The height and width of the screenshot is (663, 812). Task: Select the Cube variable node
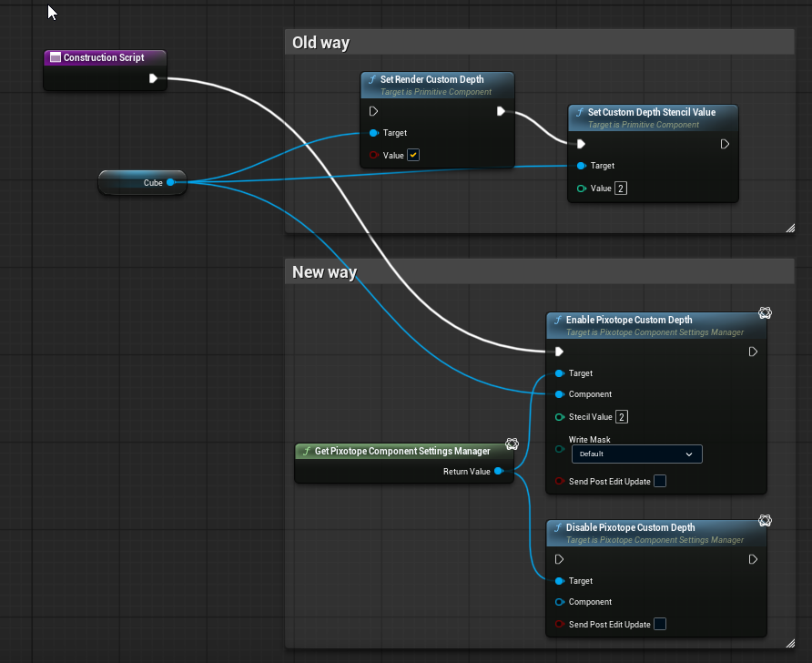[x=142, y=182]
